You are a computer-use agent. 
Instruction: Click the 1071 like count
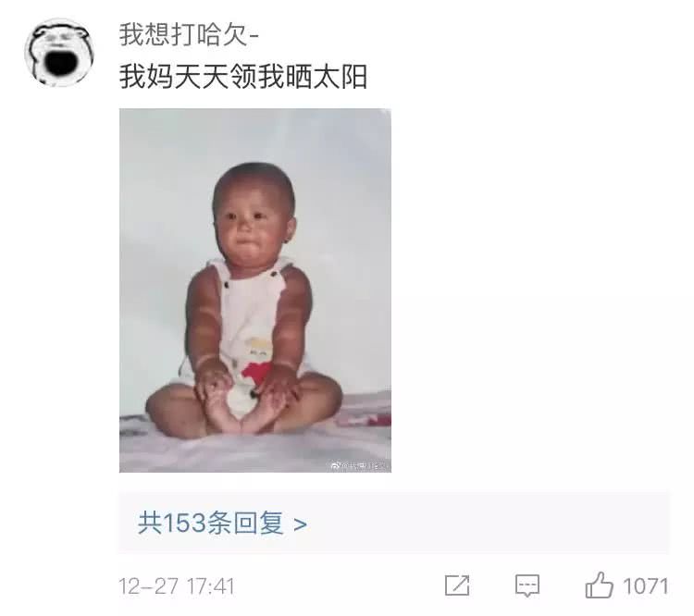pos(645,586)
